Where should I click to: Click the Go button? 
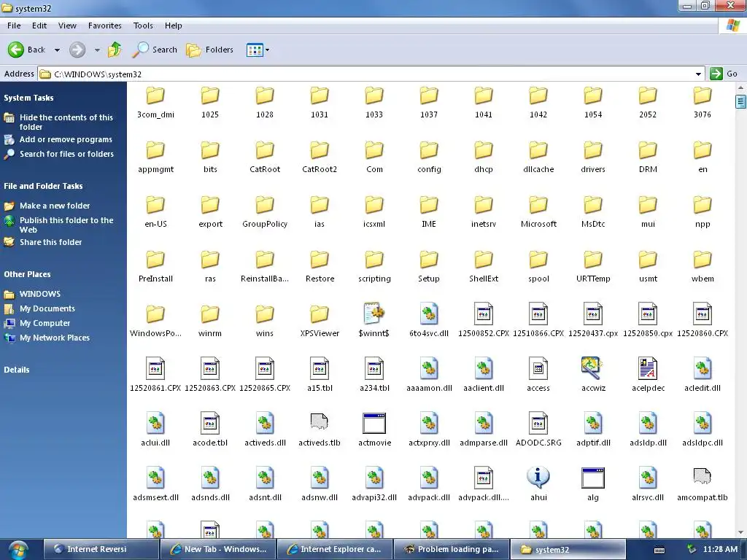point(724,74)
